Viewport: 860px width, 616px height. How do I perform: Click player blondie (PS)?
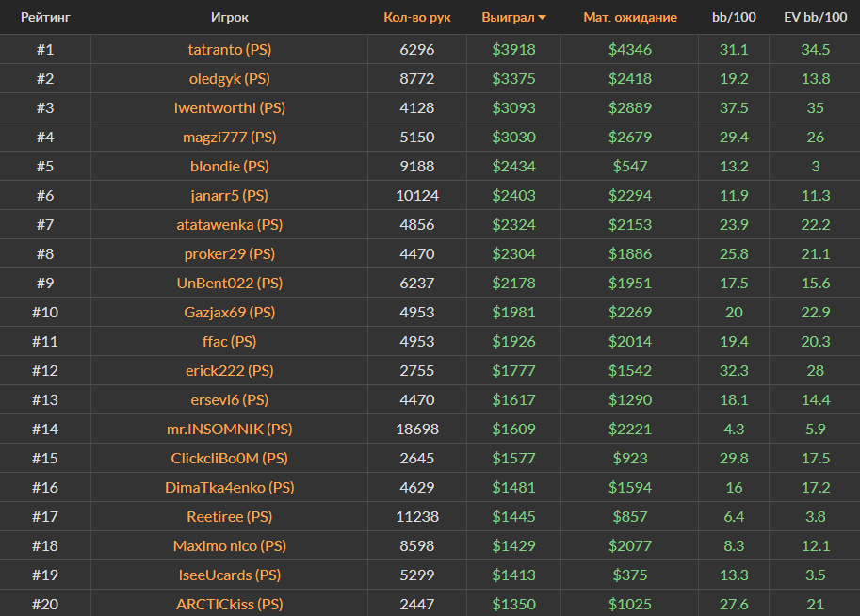point(230,167)
